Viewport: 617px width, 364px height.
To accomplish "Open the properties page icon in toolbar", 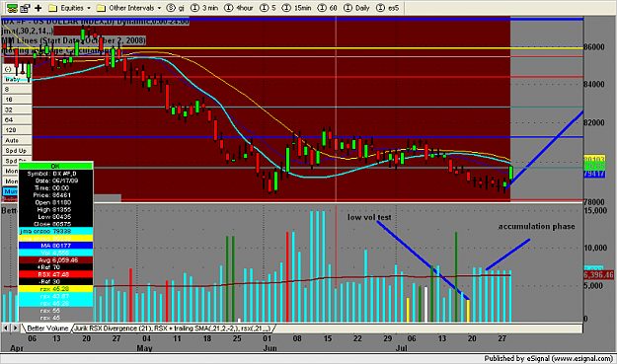I will [25, 8].
